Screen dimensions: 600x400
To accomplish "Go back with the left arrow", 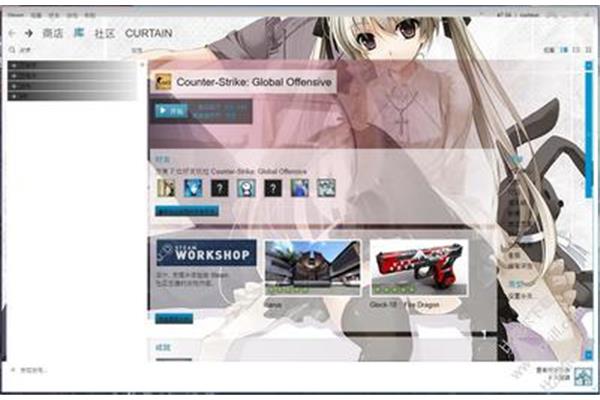I will click(x=12, y=33).
